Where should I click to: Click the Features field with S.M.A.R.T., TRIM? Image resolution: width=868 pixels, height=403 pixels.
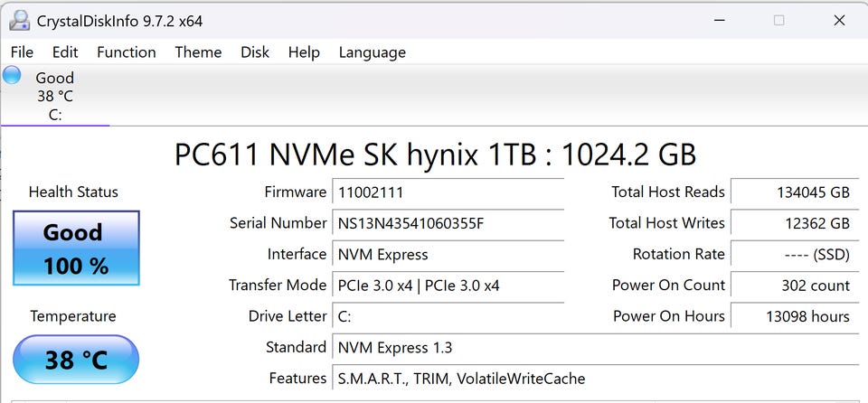(x=595, y=379)
